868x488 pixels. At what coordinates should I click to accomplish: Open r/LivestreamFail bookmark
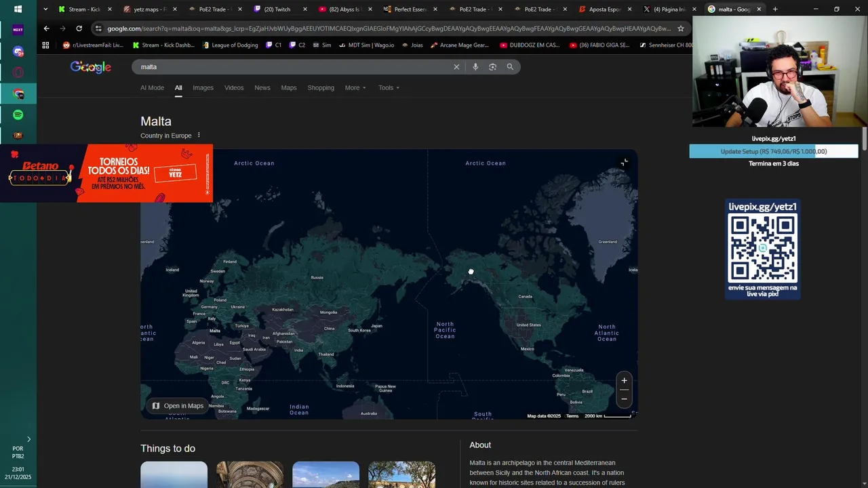pyautogui.click(x=93, y=45)
